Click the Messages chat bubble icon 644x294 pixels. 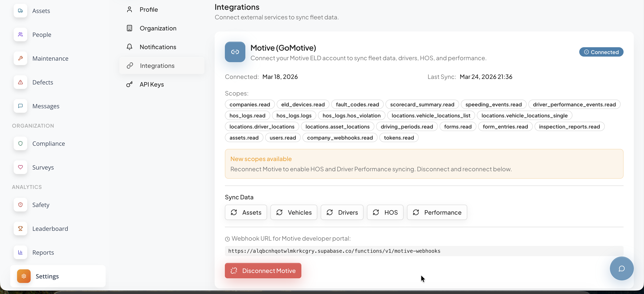pyautogui.click(x=20, y=106)
